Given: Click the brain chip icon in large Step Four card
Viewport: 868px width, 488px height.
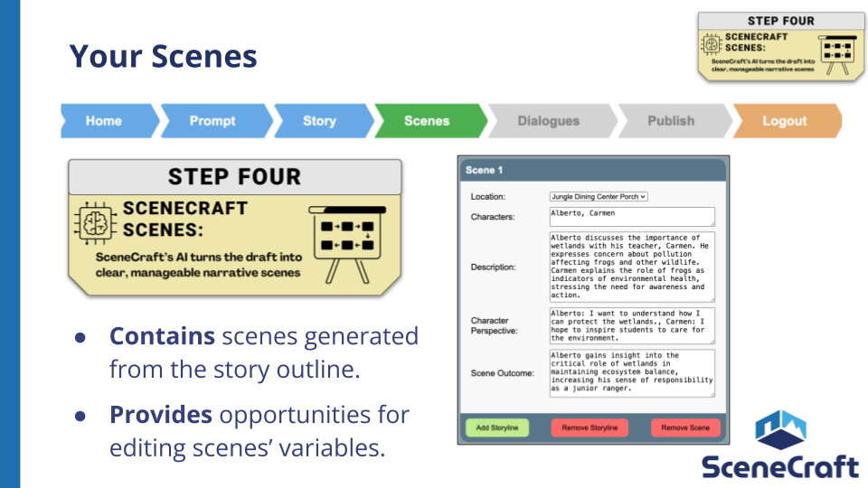Looking at the screenshot, I should [x=95, y=223].
